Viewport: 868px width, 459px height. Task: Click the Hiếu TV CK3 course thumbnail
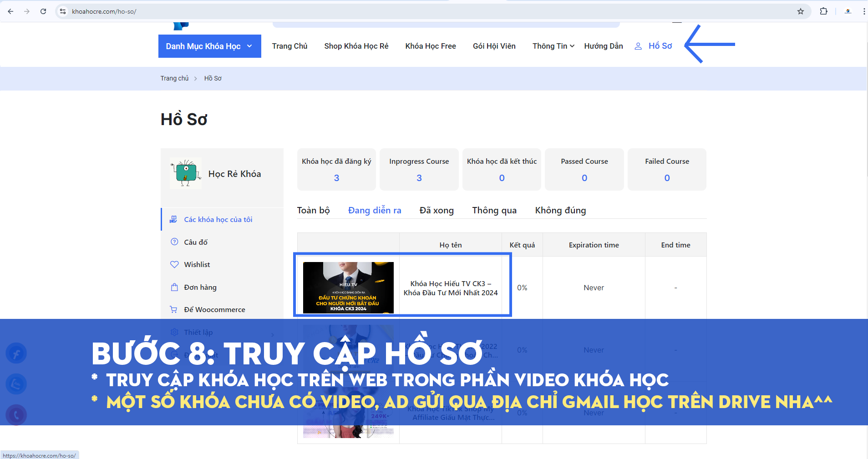(348, 288)
